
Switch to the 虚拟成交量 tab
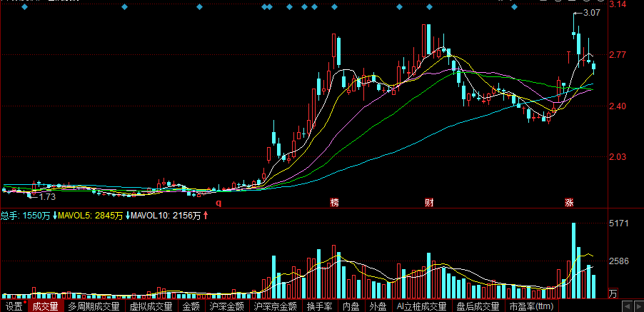coord(151,306)
